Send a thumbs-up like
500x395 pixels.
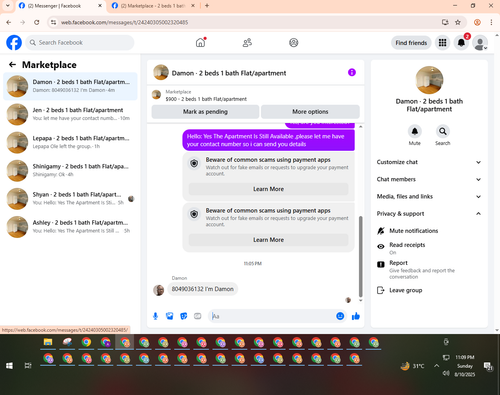tap(356, 316)
